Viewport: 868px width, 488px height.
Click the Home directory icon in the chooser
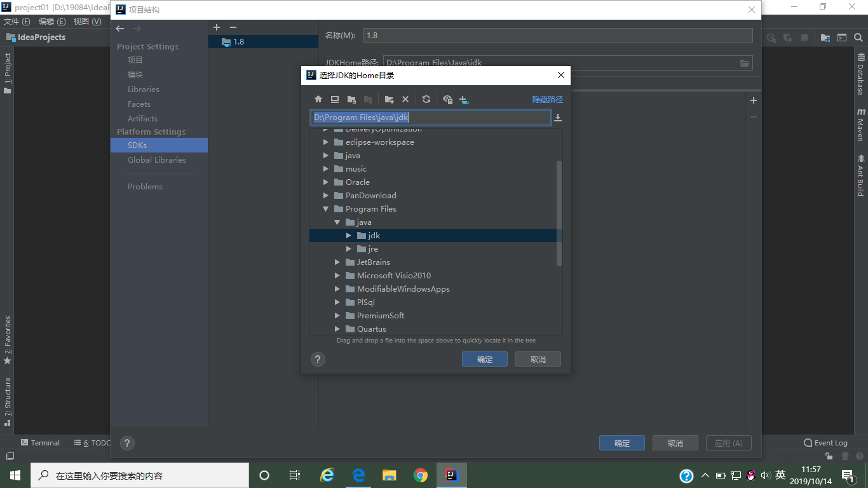pos(318,99)
